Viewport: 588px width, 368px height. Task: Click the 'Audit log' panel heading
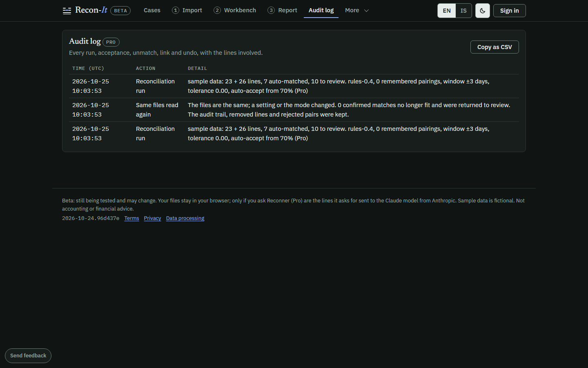tap(85, 41)
